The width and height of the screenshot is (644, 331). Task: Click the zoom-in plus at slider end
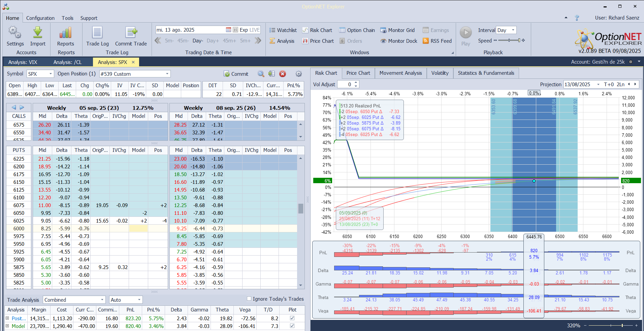pyautogui.click(x=636, y=326)
